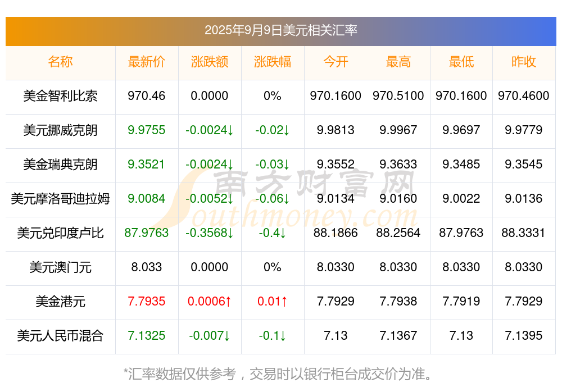Click previous close value '7.1395'
The width and height of the screenshot is (562, 392).
pos(524,336)
